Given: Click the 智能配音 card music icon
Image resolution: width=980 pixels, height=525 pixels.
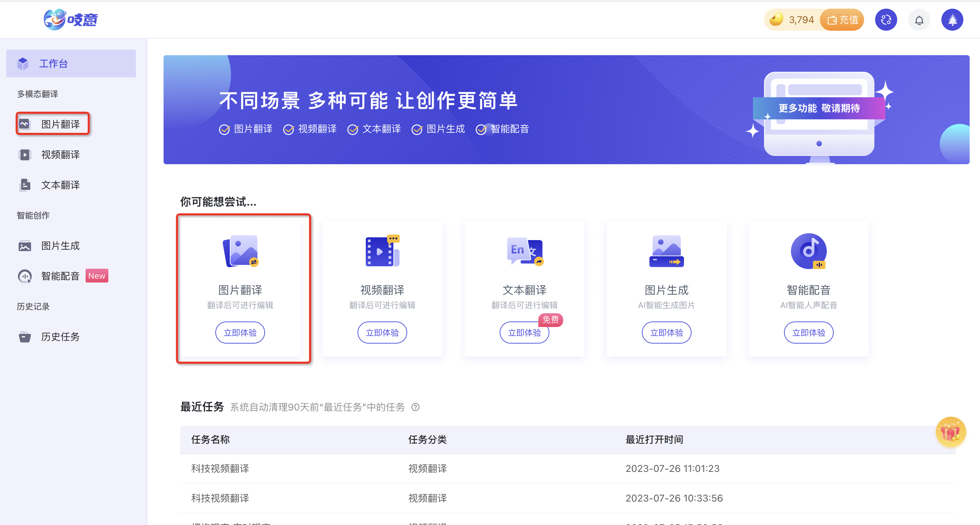Looking at the screenshot, I should click(808, 251).
